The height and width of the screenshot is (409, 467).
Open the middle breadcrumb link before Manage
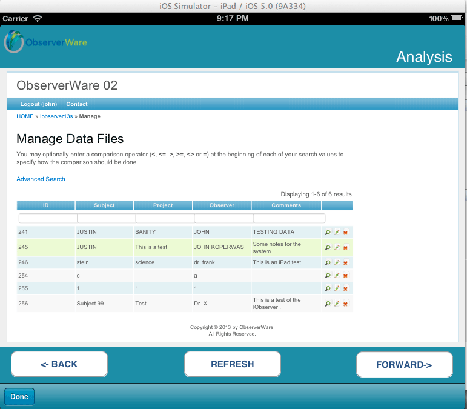56,116
